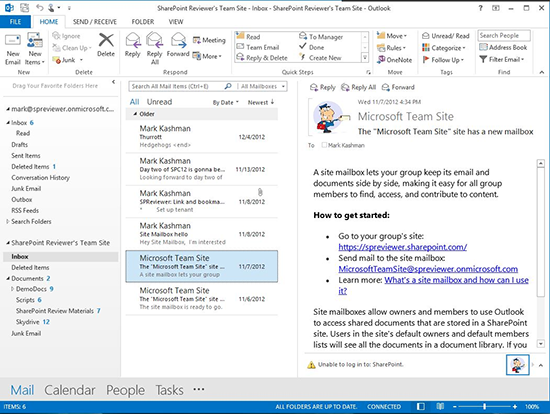Click the zoom in plus button
The width and height of the screenshot is (550, 414).
click(x=515, y=407)
